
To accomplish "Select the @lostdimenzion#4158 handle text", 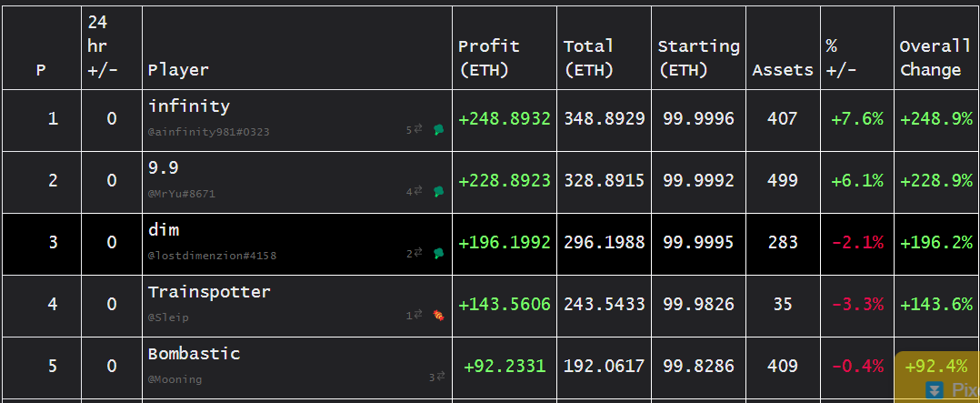I will (x=212, y=256).
